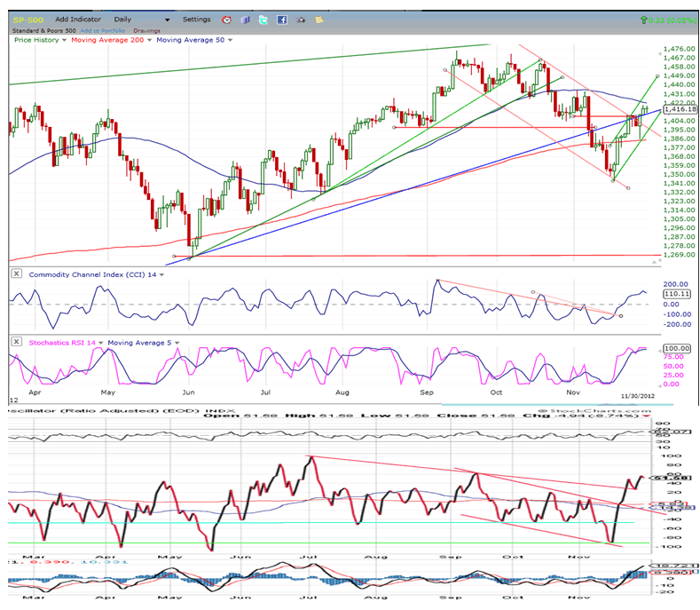Click the Stochastics value box 100.00

[677, 348]
